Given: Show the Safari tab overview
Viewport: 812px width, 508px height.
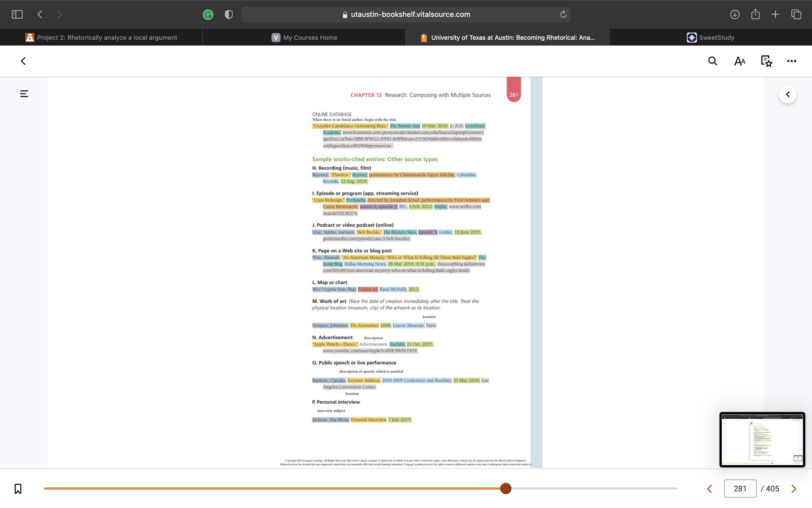Looking at the screenshot, I should [x=796, y=14].
